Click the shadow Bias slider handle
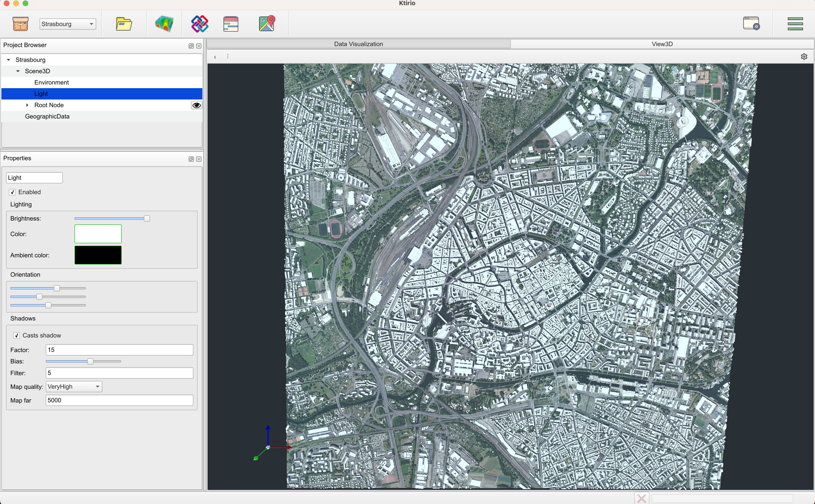Image resolution: width=815 pixels, height=504 pixels. coord(90,362)
